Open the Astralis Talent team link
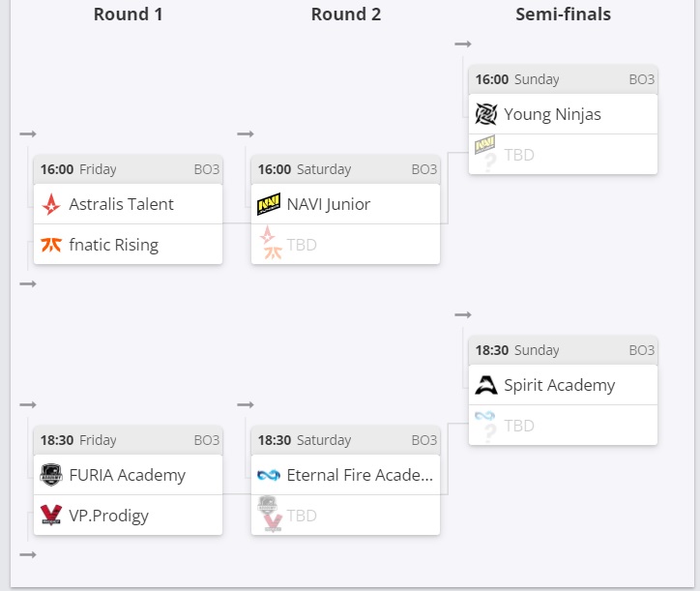Screen dimensions: 700x591 (x=121, y=204)
